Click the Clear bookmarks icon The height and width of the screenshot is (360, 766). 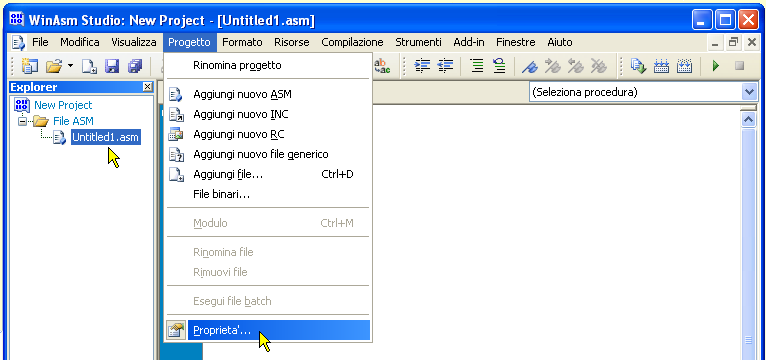(x=598, y=65)
